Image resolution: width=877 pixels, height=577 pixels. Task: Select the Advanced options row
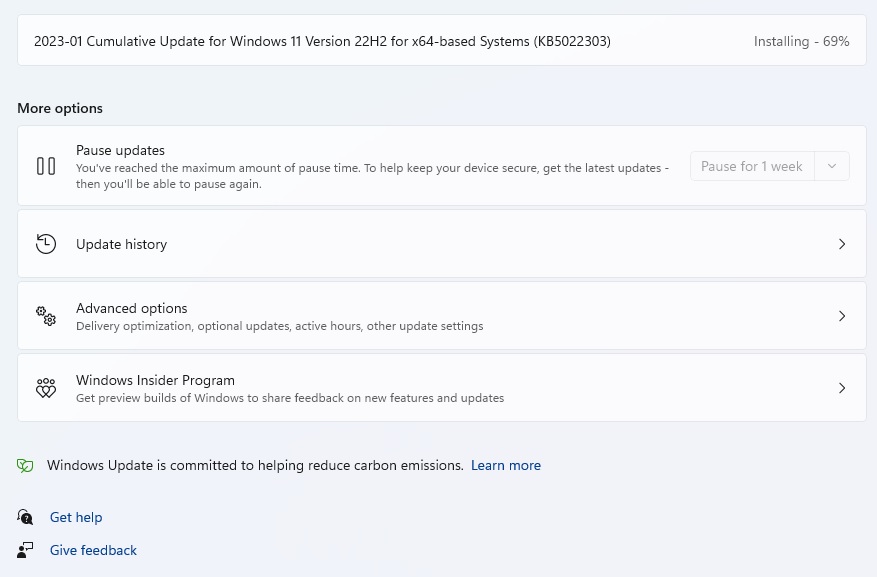click(x=440, y=315)
